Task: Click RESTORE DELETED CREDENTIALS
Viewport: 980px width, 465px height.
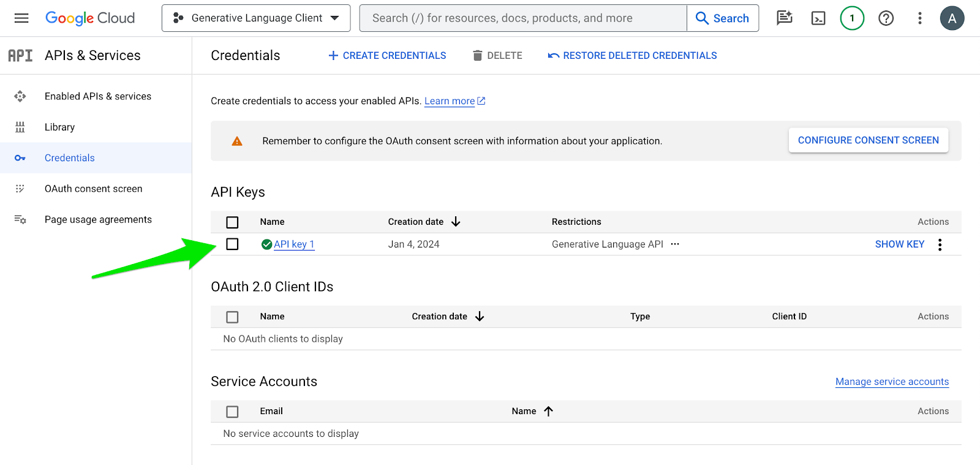Action: [x=632, y=56]
